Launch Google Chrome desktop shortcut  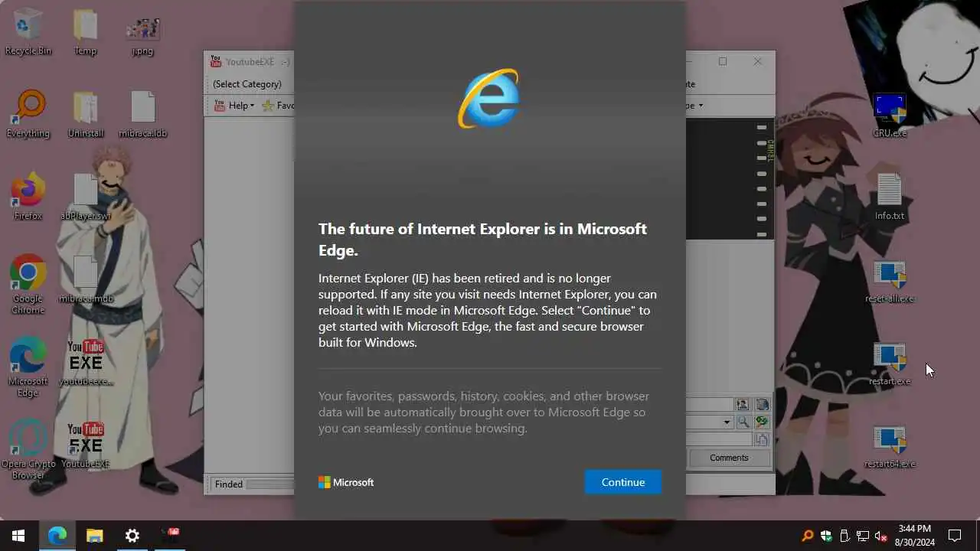[28, 285]
